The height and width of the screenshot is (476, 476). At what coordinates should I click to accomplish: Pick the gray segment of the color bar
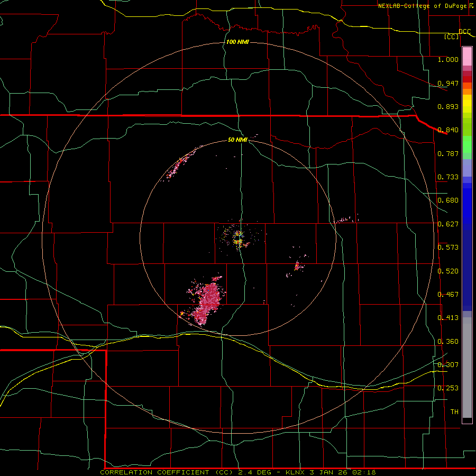pyautogui.click(x=467, y=368)
